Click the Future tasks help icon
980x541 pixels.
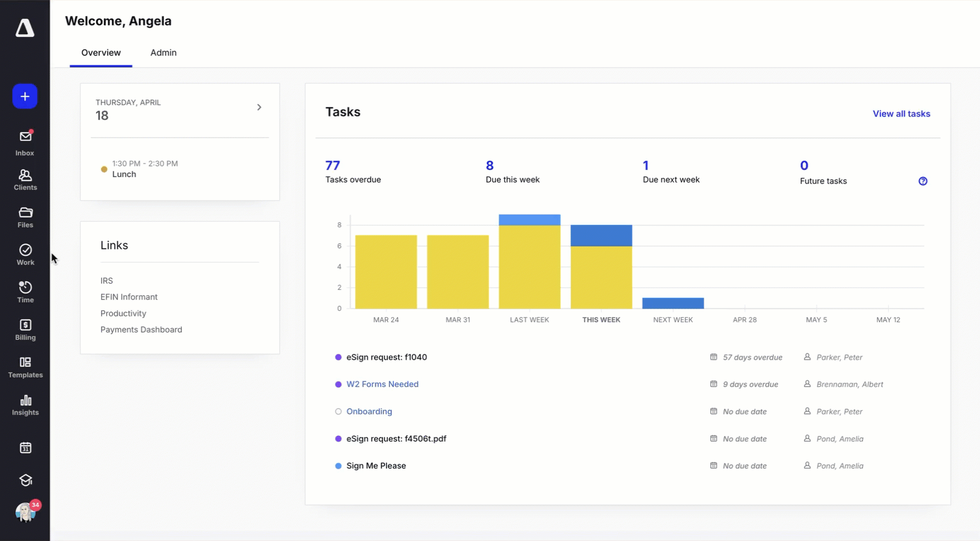923,181
